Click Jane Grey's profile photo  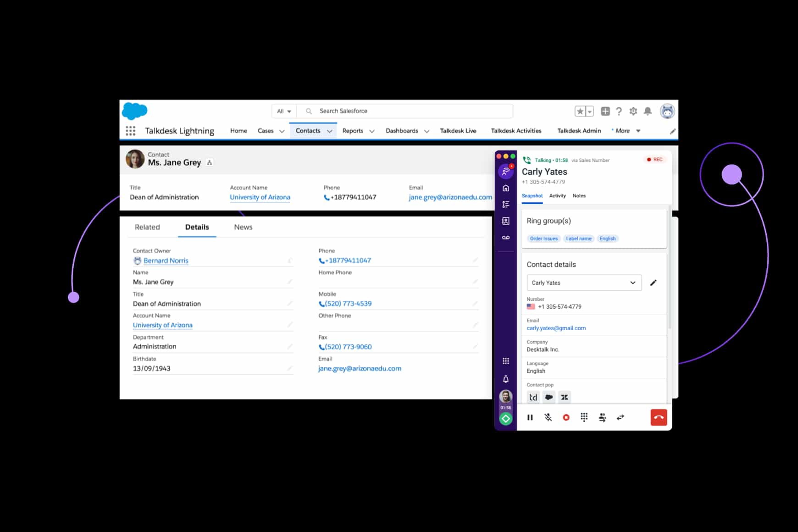coord(135,159)
